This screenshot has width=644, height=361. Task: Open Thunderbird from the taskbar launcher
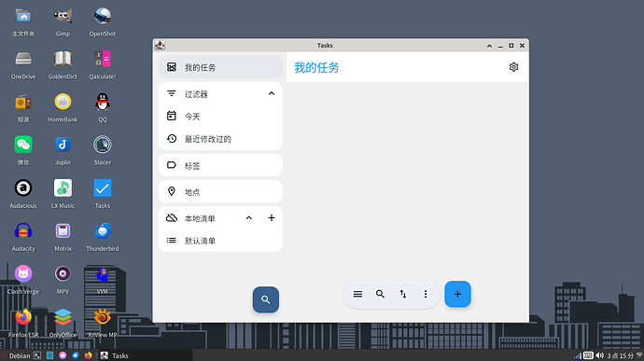pyautogui.click(x=76, y=355)
